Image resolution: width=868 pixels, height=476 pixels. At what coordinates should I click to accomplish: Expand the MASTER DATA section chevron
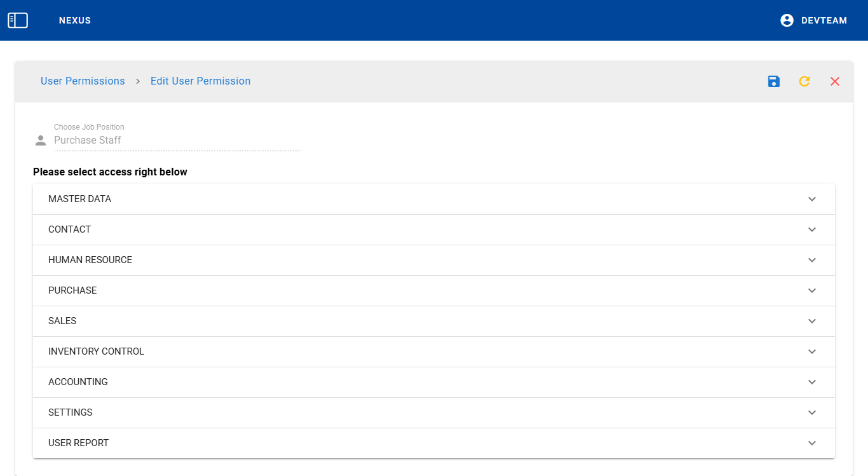click(x=811, y=199)
